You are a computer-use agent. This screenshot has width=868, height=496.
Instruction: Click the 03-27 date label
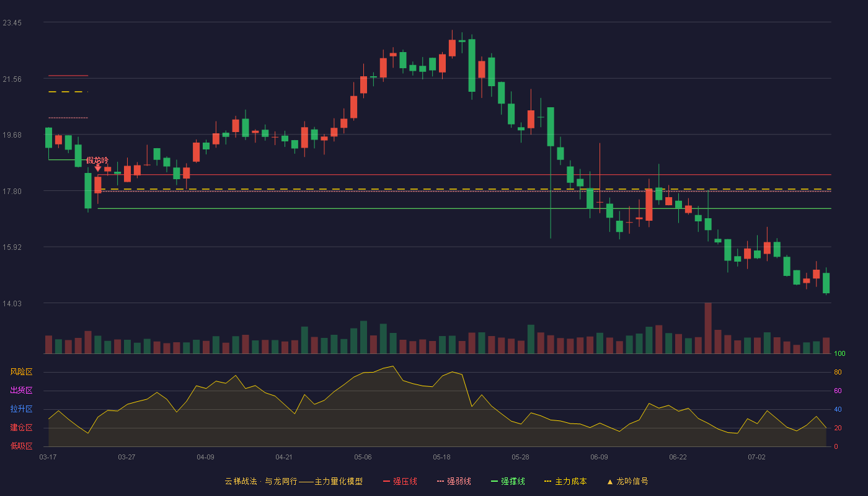(126, 457)
